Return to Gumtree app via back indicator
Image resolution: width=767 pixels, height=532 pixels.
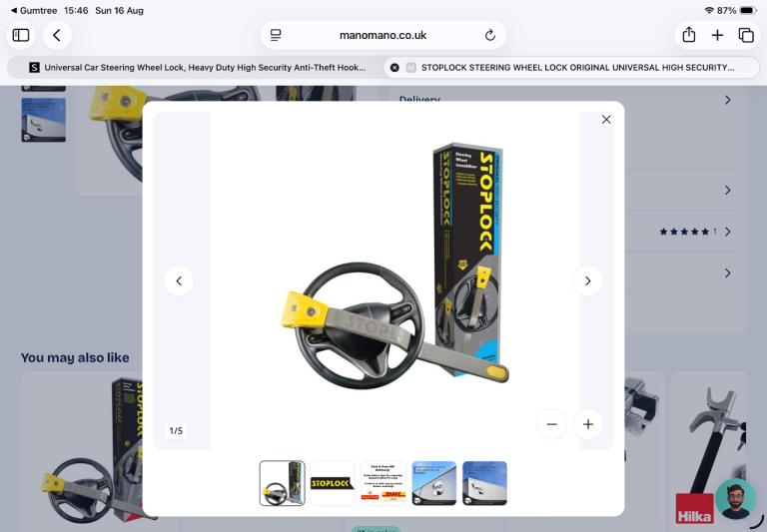34,10
